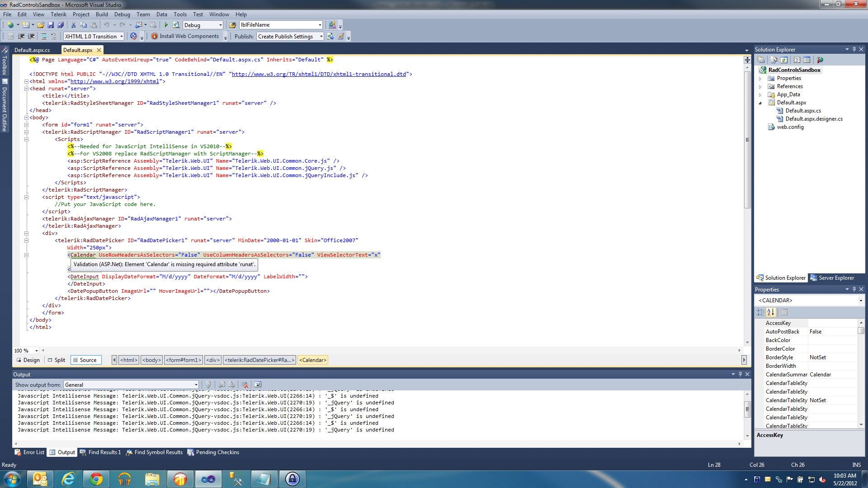
Task: Click the Install Web Components button
Action: (185, 36)
